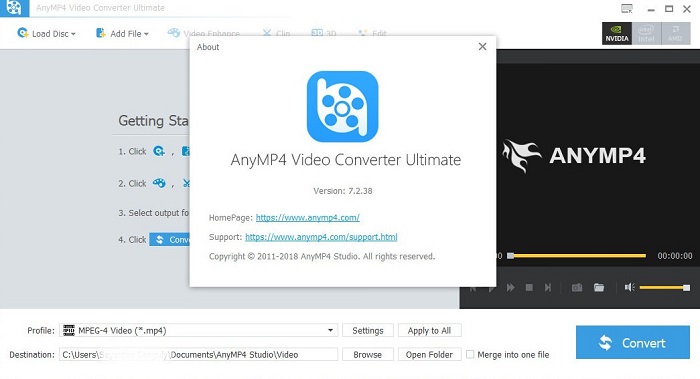The width and height of the screenshot is (700, 379).
Task: Click the AnyMP4 film reel logo in About
Action: [342, 107]
